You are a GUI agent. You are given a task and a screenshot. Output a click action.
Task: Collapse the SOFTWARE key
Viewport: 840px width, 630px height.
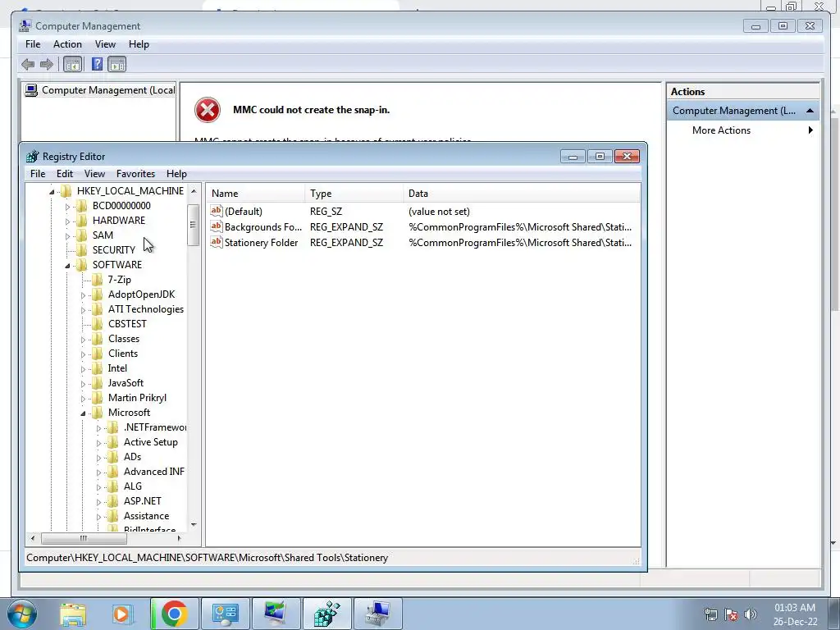(67, 265)
